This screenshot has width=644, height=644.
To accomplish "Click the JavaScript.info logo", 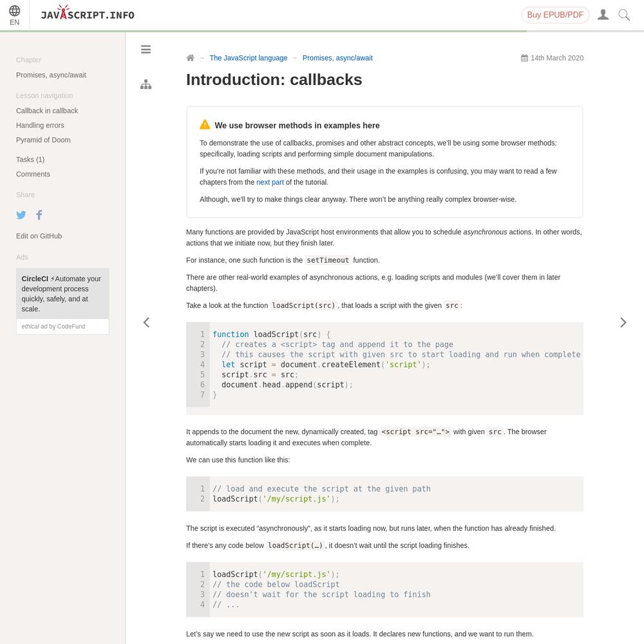I will (88, 13).
